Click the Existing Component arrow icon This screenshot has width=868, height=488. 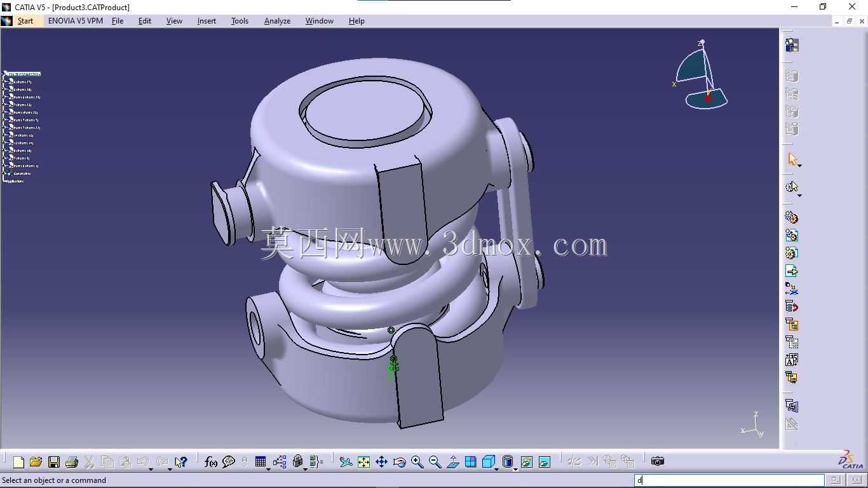[792, 271]
